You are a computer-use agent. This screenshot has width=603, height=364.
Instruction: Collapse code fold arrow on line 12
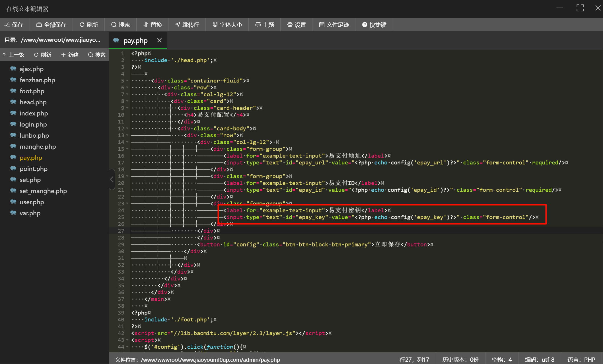(127, 129)
